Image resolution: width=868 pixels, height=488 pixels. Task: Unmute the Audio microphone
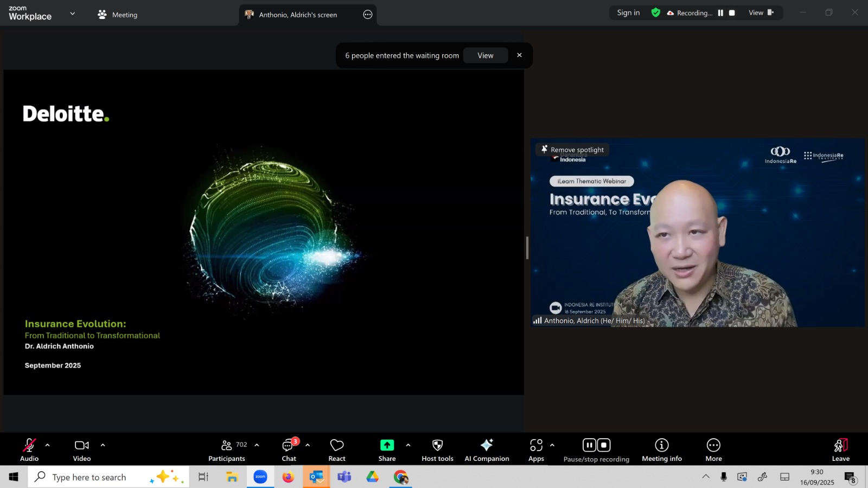[x=29, y=450]
